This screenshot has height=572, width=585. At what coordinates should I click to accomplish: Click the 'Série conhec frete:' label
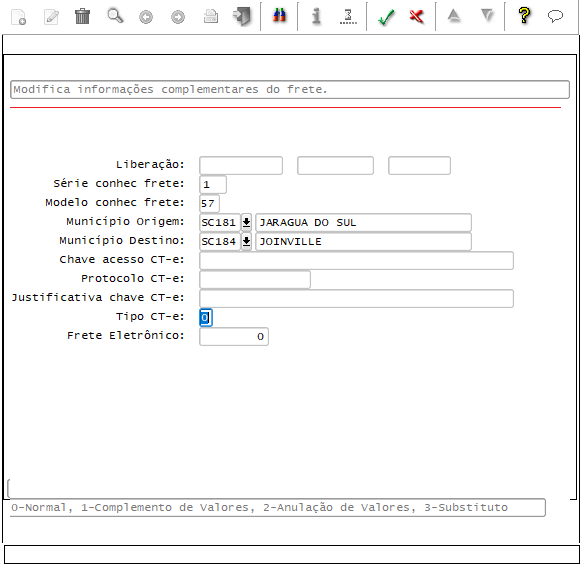[119, 184]
